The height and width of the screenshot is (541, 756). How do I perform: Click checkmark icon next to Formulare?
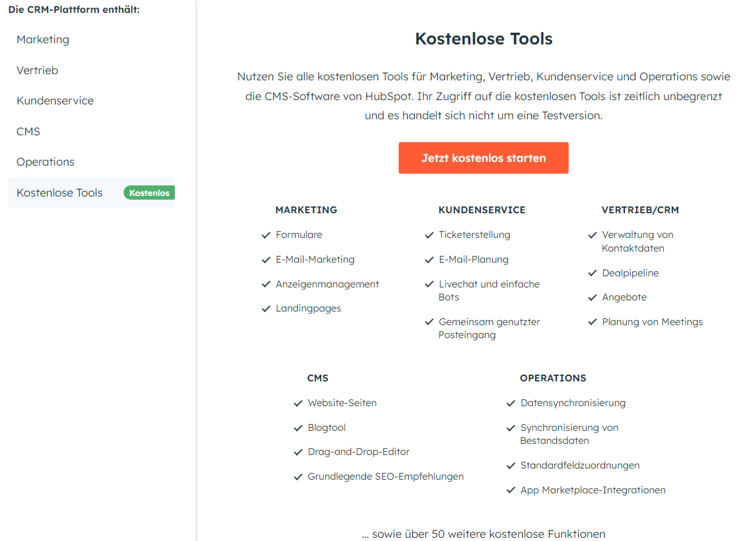(266, 235)
